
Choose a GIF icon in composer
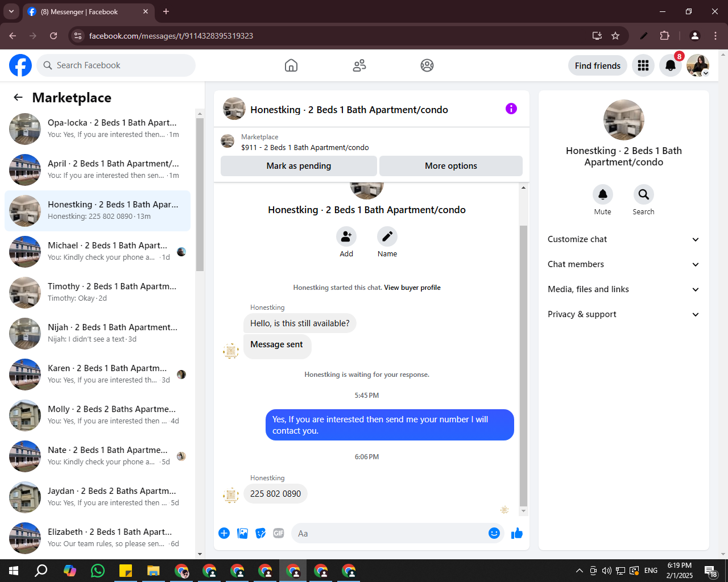coord(279,533)
